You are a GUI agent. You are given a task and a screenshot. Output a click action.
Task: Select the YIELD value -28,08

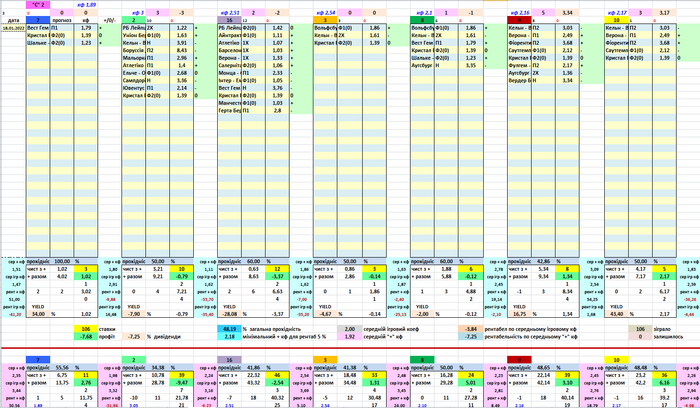(229, 314)
